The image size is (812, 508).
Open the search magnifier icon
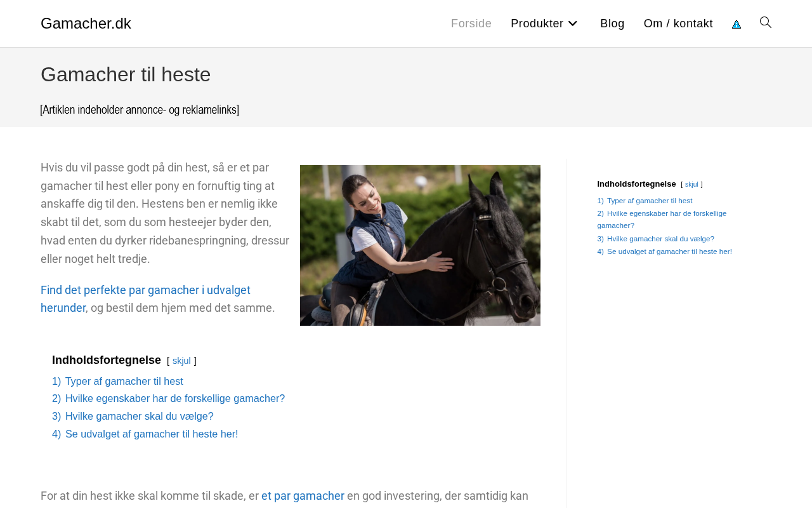point(766,23)
